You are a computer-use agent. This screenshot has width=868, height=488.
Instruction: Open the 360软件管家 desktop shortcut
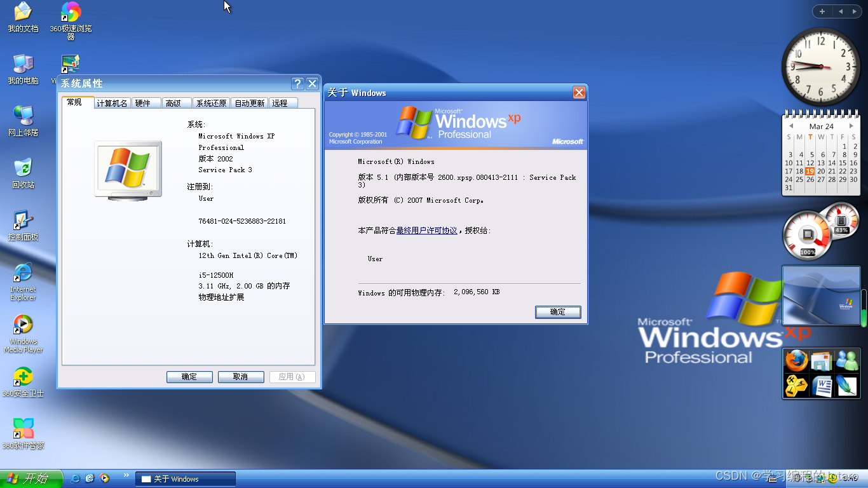tap(23, 434)
